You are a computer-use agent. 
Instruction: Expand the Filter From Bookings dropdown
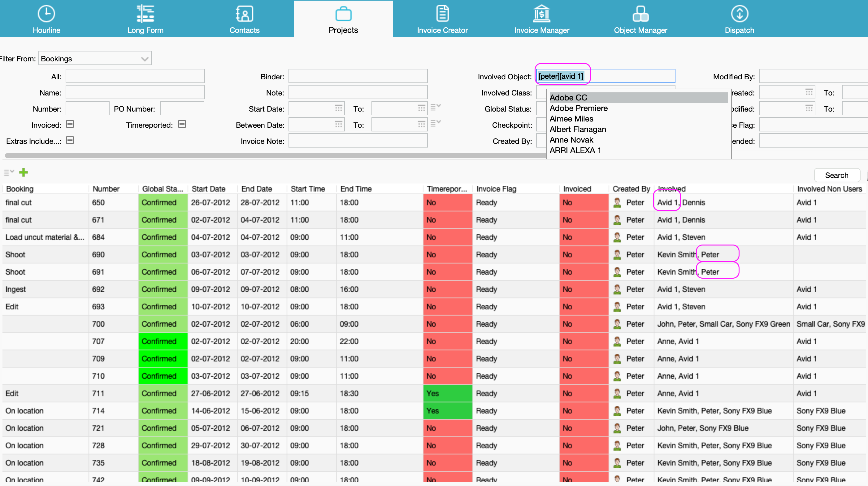(145, 59)
